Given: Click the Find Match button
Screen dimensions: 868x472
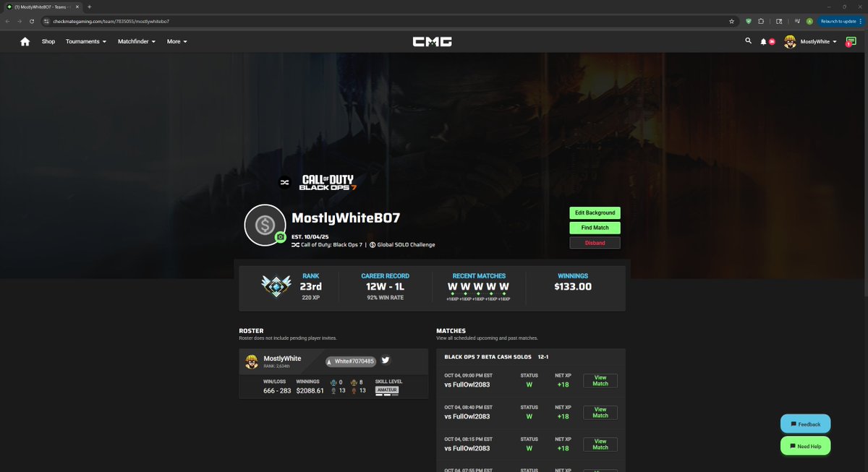Looking at the screenshot, I should pos(595,228).
